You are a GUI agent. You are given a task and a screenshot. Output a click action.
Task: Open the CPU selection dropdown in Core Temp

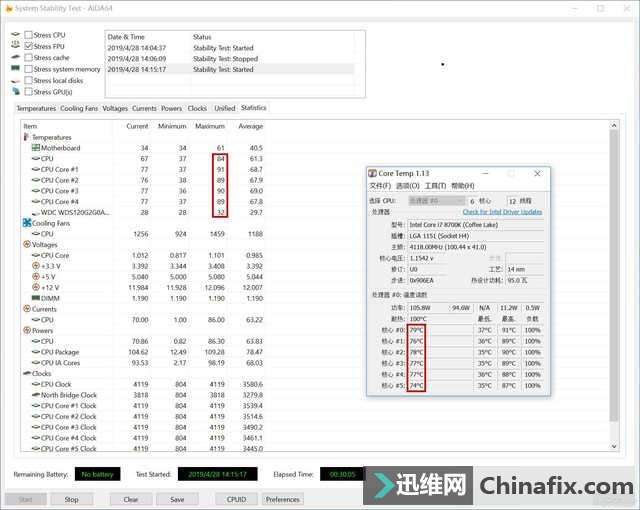coord(437,201)
